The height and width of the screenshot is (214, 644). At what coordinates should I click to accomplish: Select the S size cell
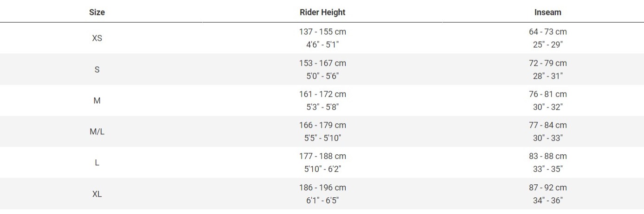tap(97, 69)
